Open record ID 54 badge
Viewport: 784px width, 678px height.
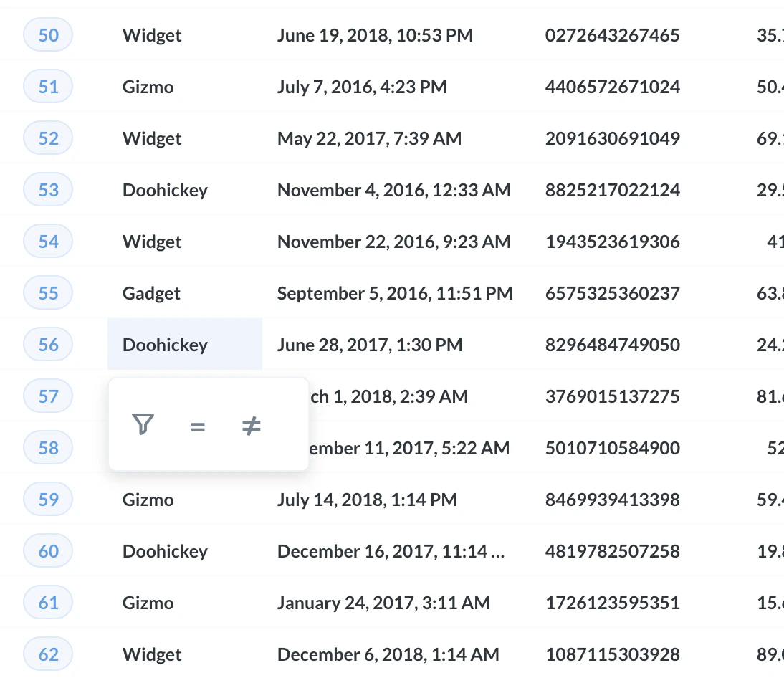click(x=48, y=242)
